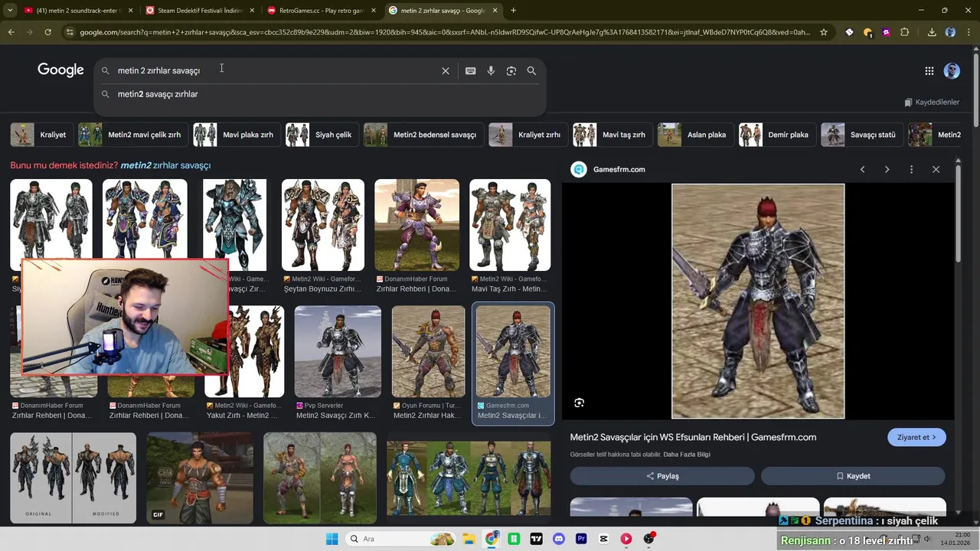
Task: Select the Savaşçı statü chip
Action: click(x=861, y=135)
